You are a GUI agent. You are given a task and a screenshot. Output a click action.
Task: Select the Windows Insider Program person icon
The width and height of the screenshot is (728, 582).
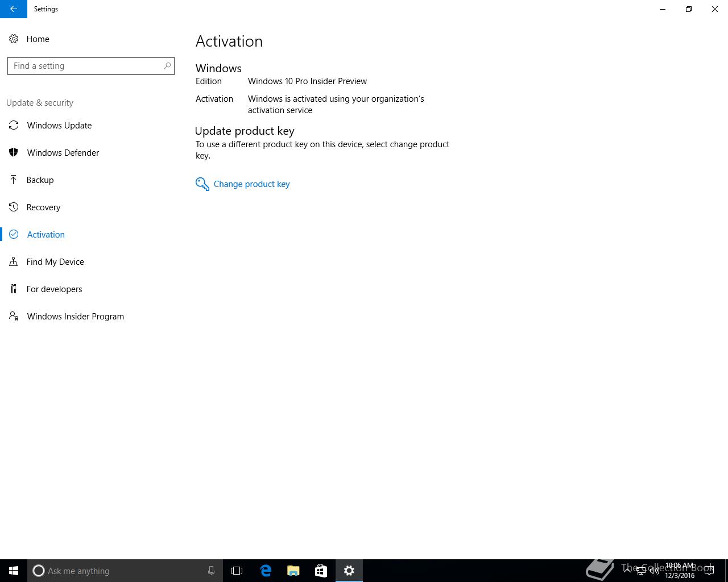coord(14,317)
